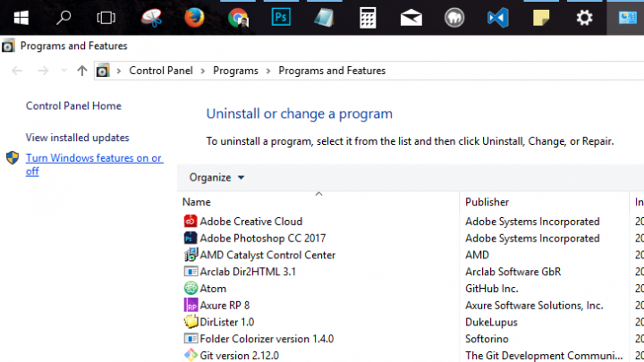The width and height of the screenshot is (644, 362).
Task: Click the DirLister 1.0 folder icon
Action: point(191,322)
